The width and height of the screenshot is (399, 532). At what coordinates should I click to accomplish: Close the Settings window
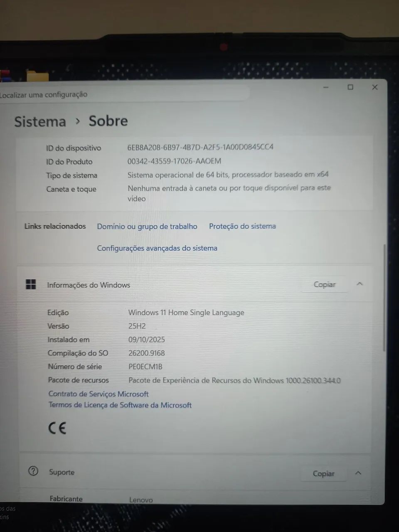click(374, 87)
